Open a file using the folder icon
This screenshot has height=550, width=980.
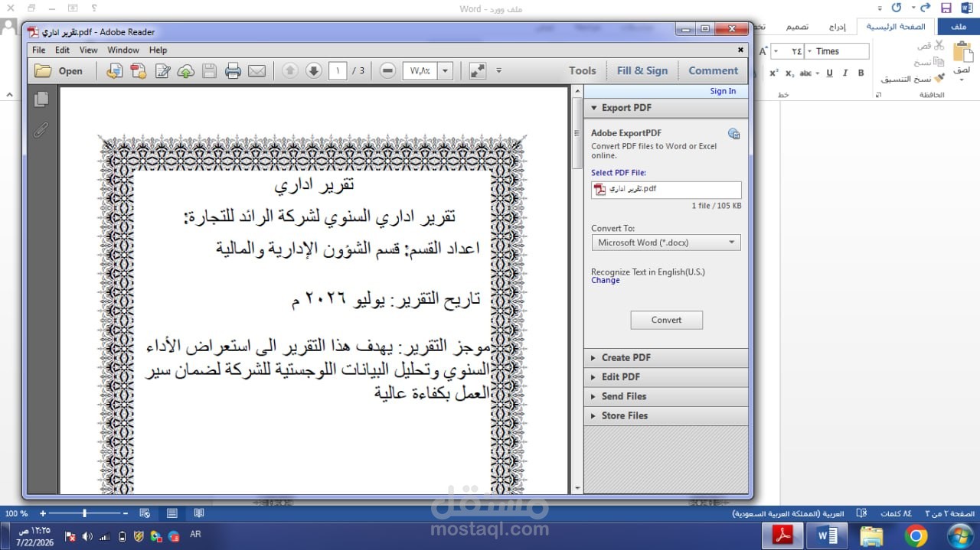pos(43,71)
